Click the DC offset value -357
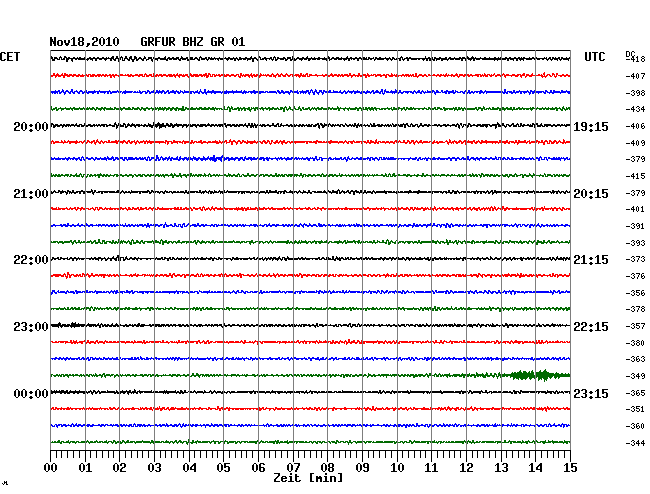 click(635, 326)
